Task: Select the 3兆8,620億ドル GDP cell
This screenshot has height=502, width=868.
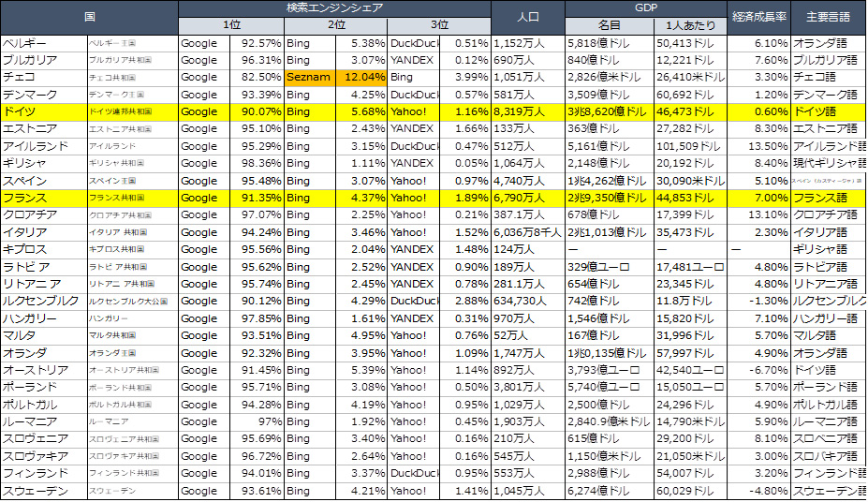Action: tap(609, 111)
